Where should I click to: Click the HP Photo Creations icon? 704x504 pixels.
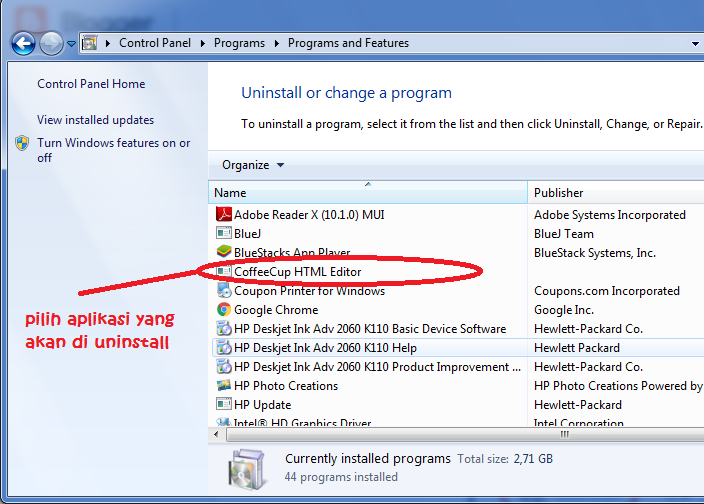pos(224,386)
